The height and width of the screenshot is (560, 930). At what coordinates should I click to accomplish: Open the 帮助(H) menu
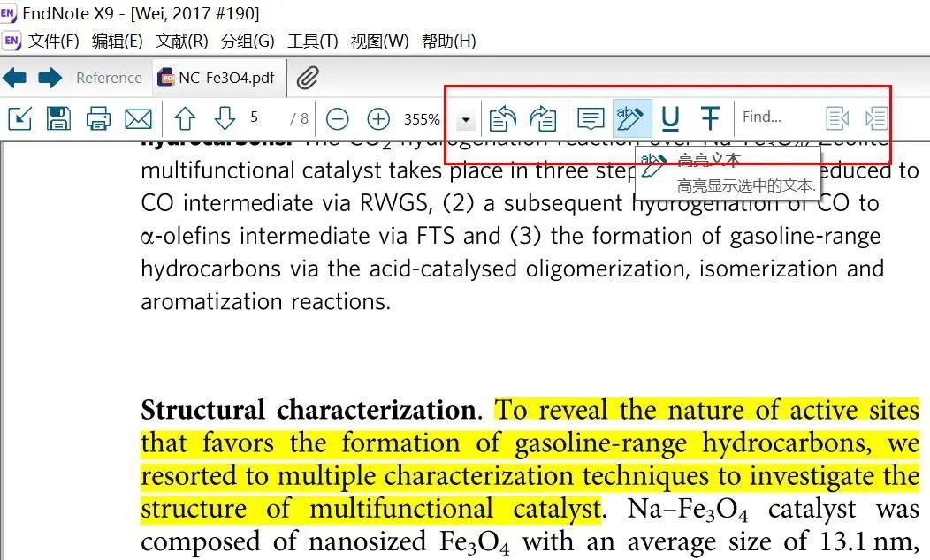(x=448, y=41)
